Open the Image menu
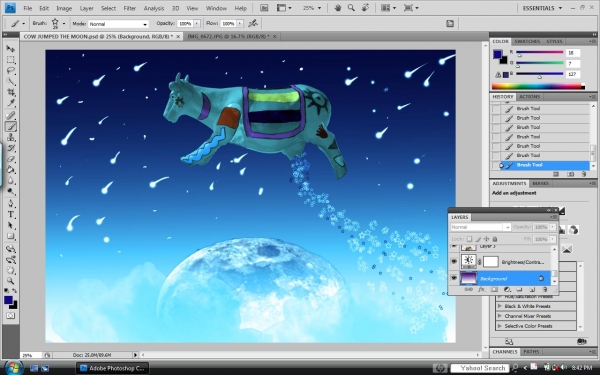The height and width of the screenshot is (375, 600). (x=64, y=8)
